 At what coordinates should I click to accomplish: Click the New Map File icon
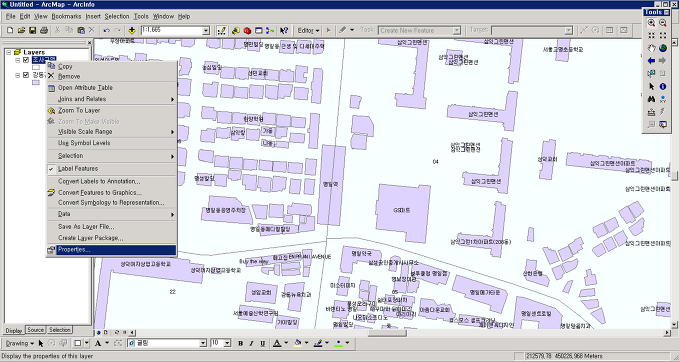pyautogui.click(x=10, y=30)
